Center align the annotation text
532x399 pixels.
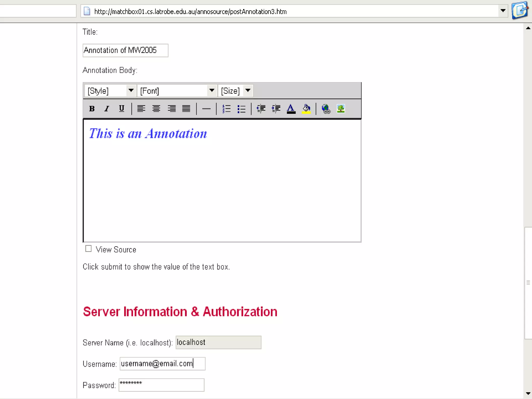pos(156,109)
